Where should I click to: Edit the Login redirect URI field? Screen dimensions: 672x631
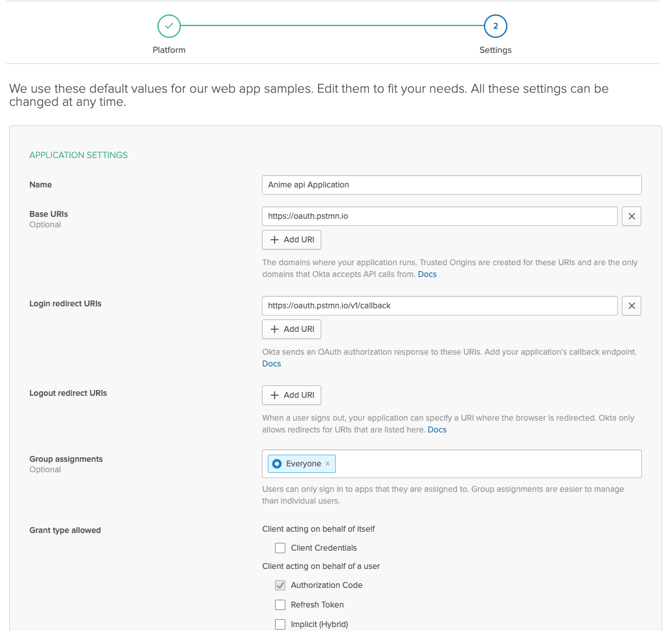440,306
